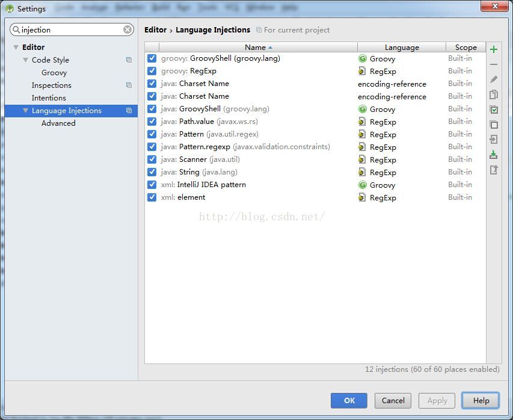Click the Duplicate injection copy icon

pyautogui.click(x=494, y=94)
